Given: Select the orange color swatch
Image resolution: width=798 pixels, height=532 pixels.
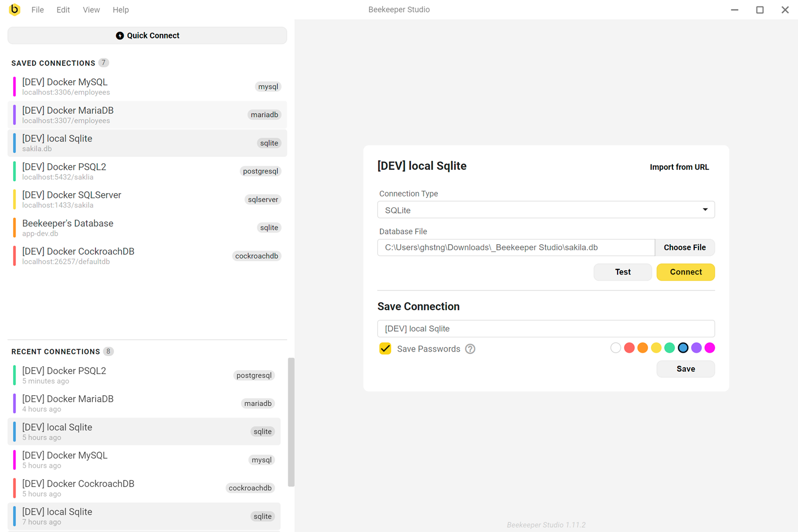Looking at the screenshot, I should [643, 348].
